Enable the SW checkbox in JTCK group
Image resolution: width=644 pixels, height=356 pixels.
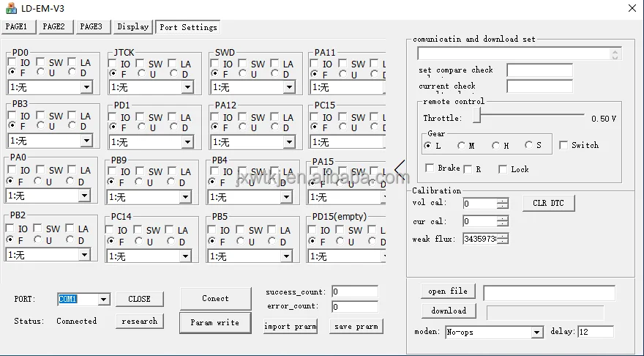pos(140,63)
